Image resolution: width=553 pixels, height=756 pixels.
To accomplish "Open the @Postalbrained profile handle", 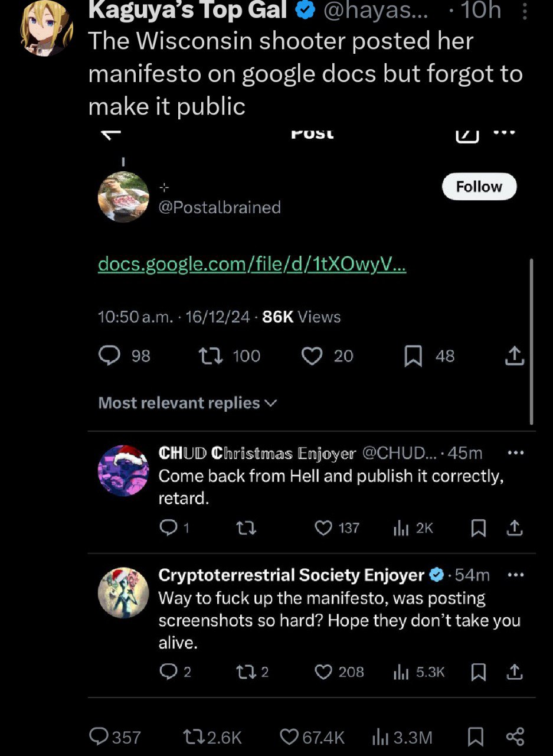I will pyautogui.click(x=220, y=207).
